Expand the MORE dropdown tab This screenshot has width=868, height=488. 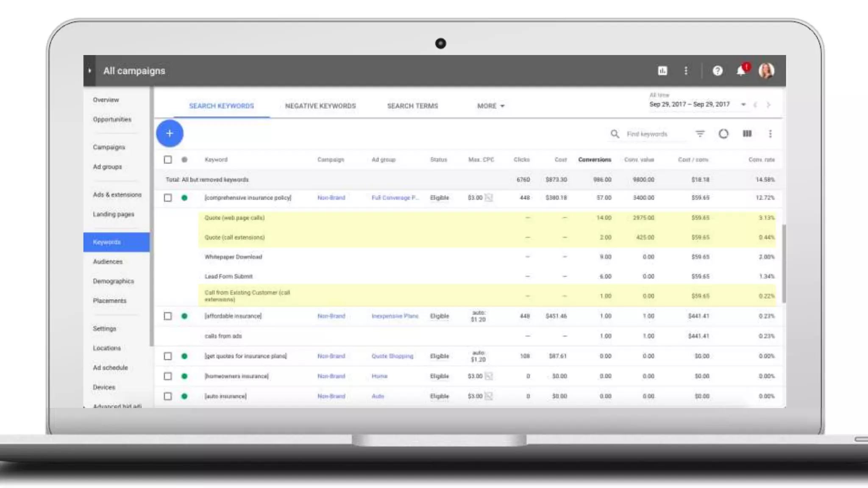point(490,106)
